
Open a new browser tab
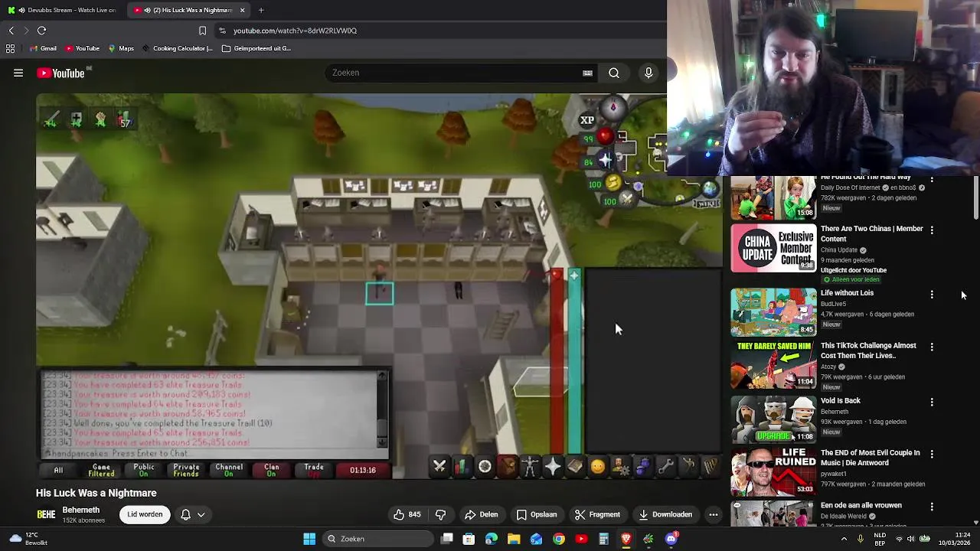[x=261, y=10]
